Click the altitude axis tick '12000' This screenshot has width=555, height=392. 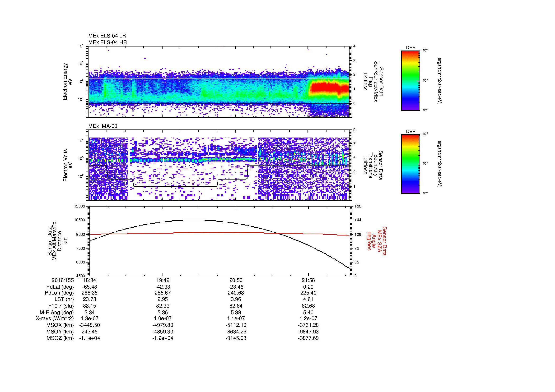coord(80,206)
